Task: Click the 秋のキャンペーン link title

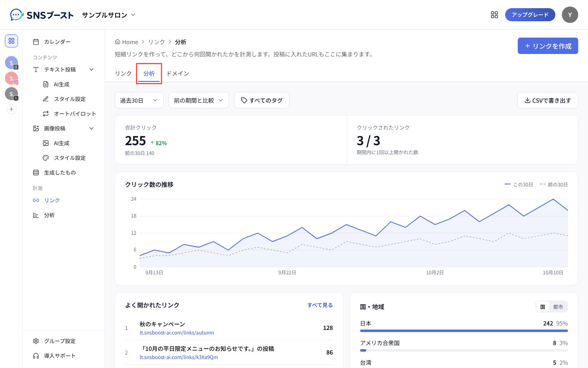Action: coord(163,324)
